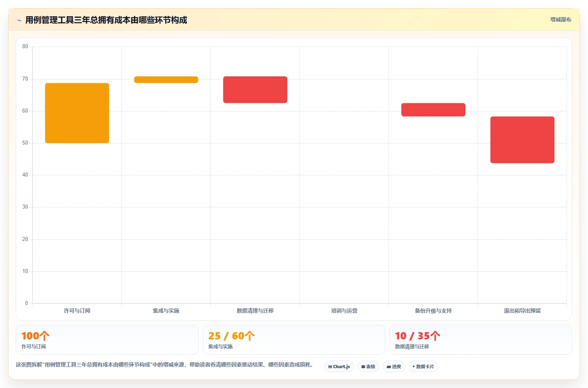This screenshot has width=588, height=388.
Task: Select the red 数据清理与迁移 bar
Action: point(255,90)
